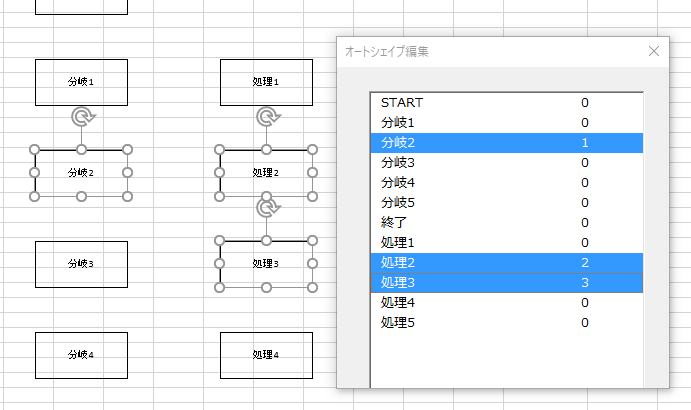This screenshot has height=410, width=691.
Task: Click the 処理2 selected shape
Action: click(266, 173)
